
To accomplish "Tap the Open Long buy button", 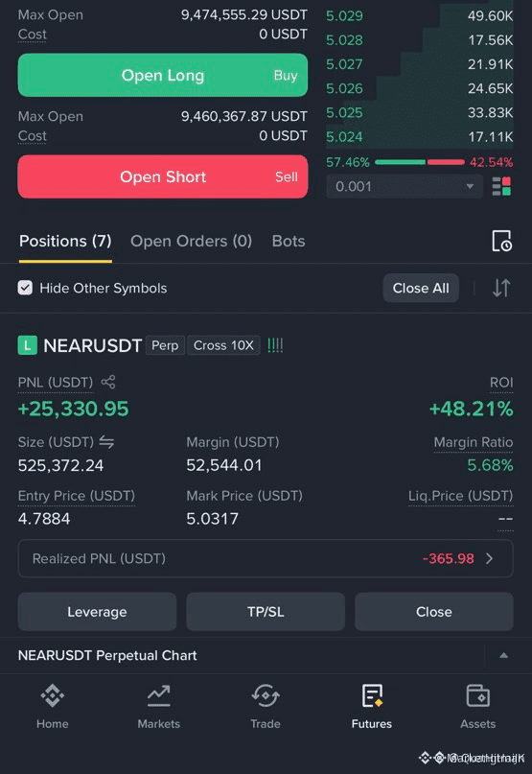I will (163, 75).
